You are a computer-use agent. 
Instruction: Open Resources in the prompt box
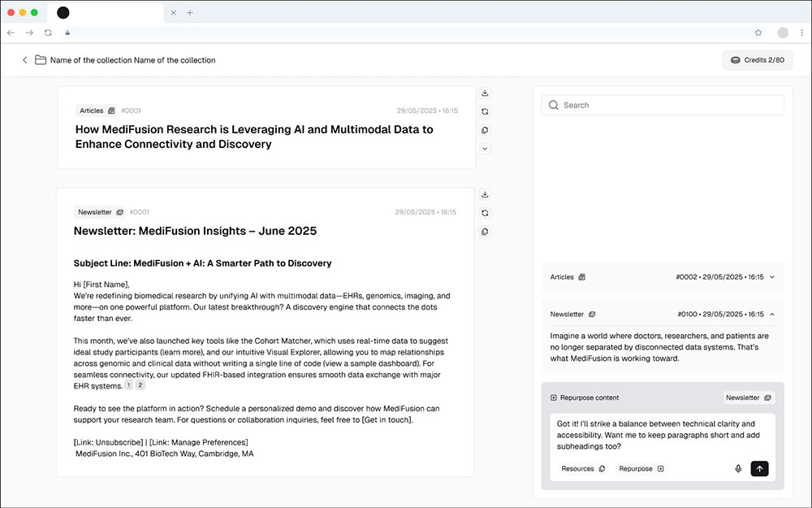click(x=584, y=469)
